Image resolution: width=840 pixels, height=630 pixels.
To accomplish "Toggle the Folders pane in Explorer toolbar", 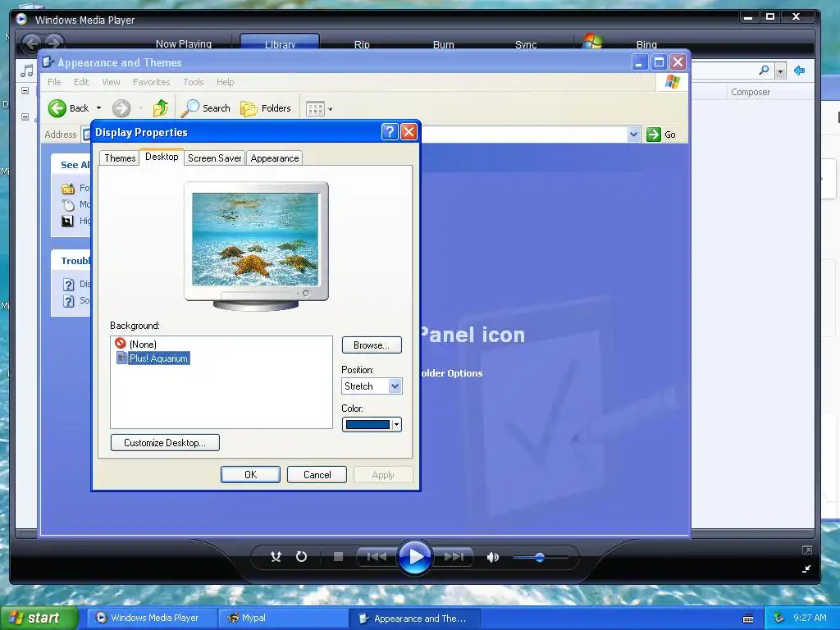I will pyautogui.click(x=265, y=108).
